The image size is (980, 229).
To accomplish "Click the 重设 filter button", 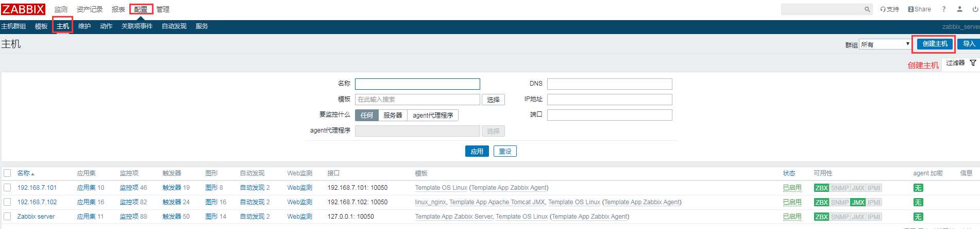I will coord(505,151).
